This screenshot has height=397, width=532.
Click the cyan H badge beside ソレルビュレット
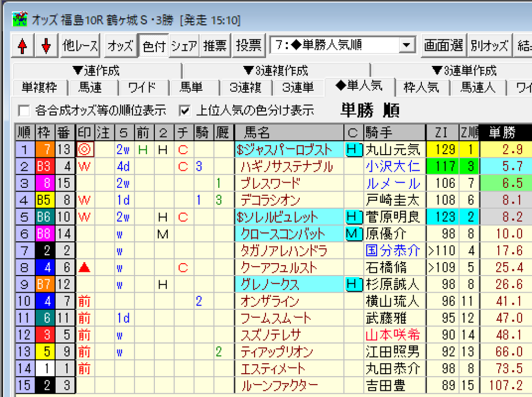[x=353, y=217]
